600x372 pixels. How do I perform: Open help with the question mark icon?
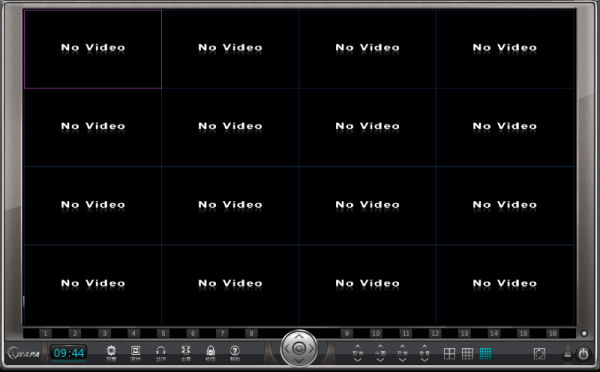(x=235, y=351)
